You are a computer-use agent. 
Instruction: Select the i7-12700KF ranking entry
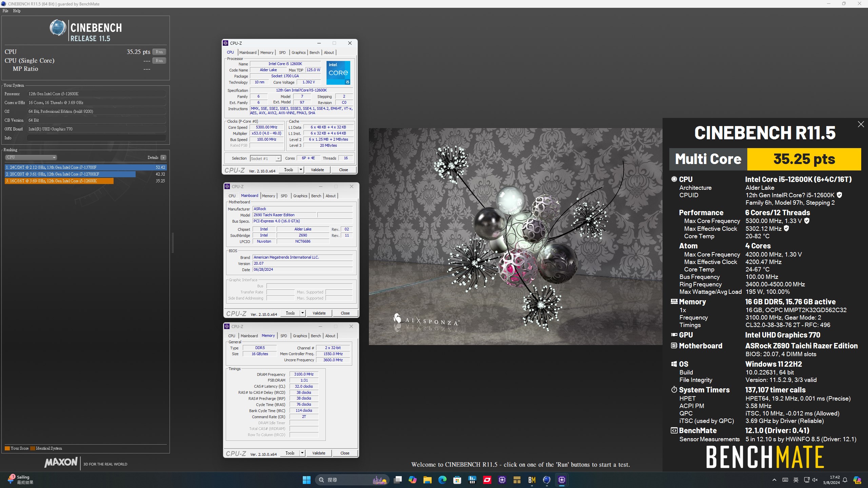tap(85, 174)
